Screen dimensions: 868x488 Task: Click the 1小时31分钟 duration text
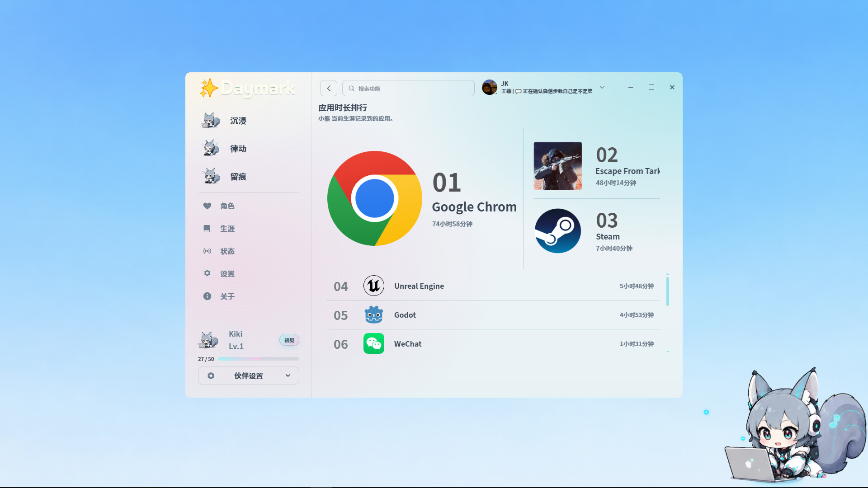(x=637, y=344)
